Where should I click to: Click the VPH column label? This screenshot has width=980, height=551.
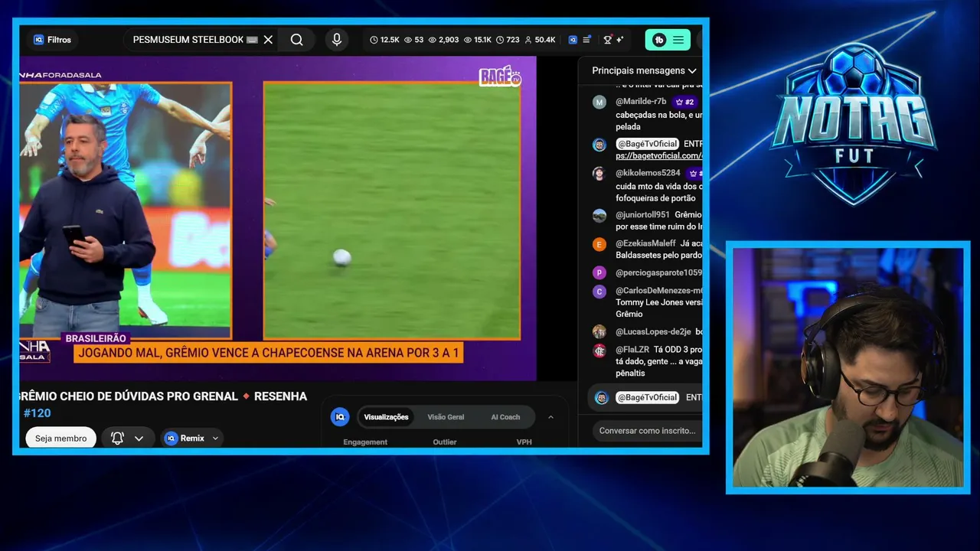(524, 442)
